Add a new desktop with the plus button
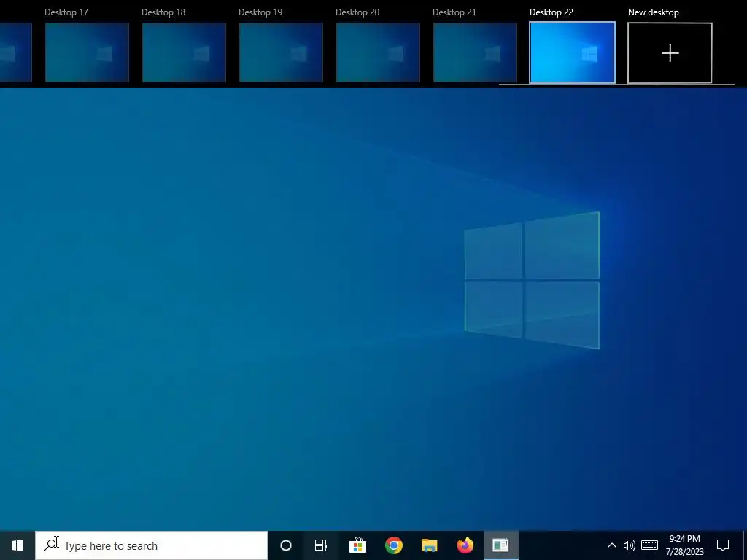The image size is (747, 560). click(x=670, y=52)
